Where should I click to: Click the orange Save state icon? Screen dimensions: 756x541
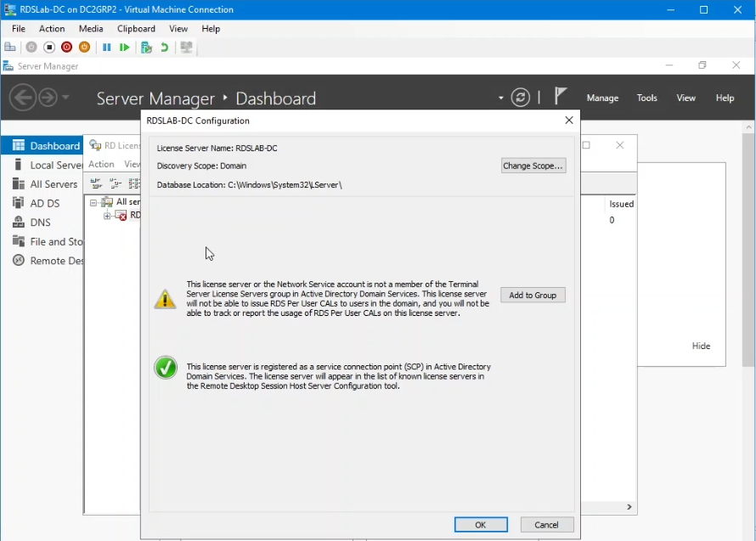[x=84, y=48]
